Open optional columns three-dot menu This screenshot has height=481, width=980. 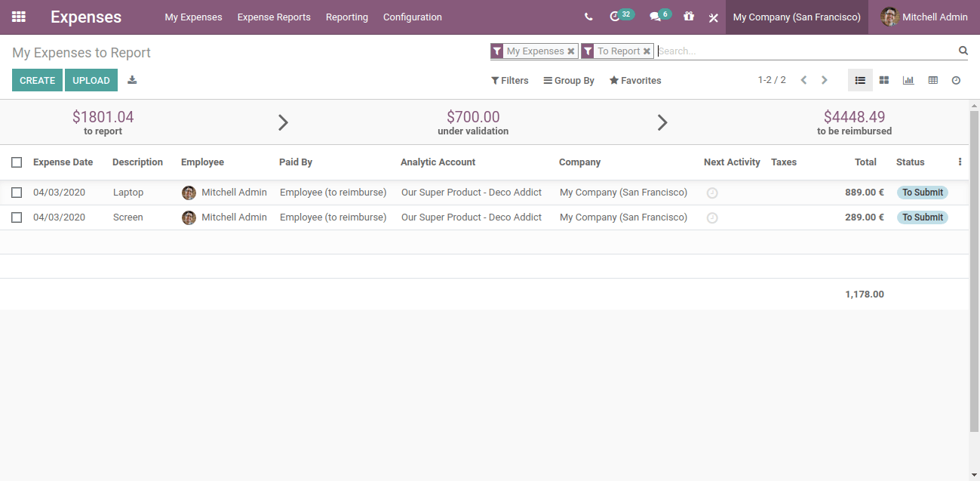pyautogui.click(x=960, y=162)
